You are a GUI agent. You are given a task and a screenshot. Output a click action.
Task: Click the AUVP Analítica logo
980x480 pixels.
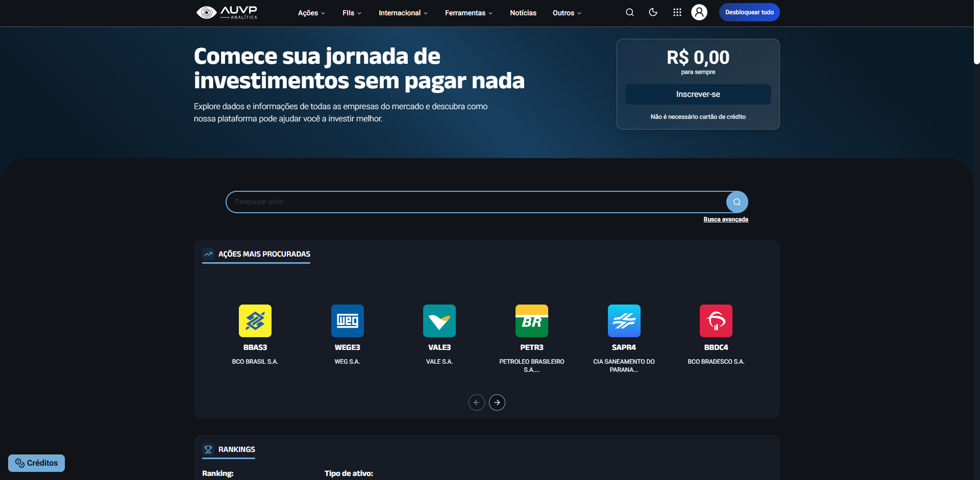(227, 12)
